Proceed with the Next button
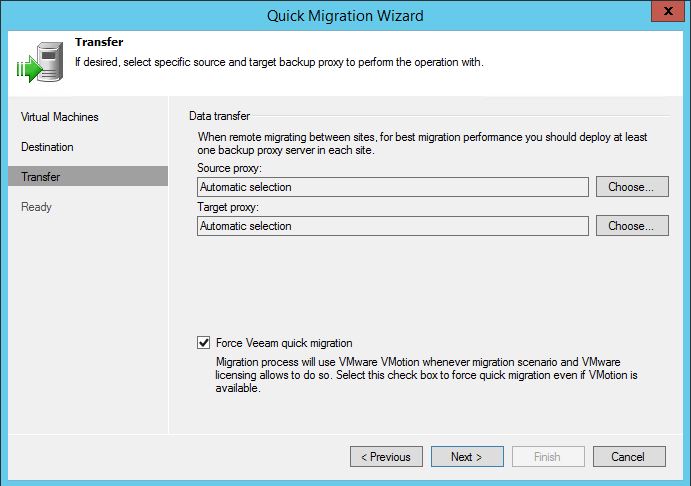The height and width of the screenshot is (486, 691). tap(467, 457)
